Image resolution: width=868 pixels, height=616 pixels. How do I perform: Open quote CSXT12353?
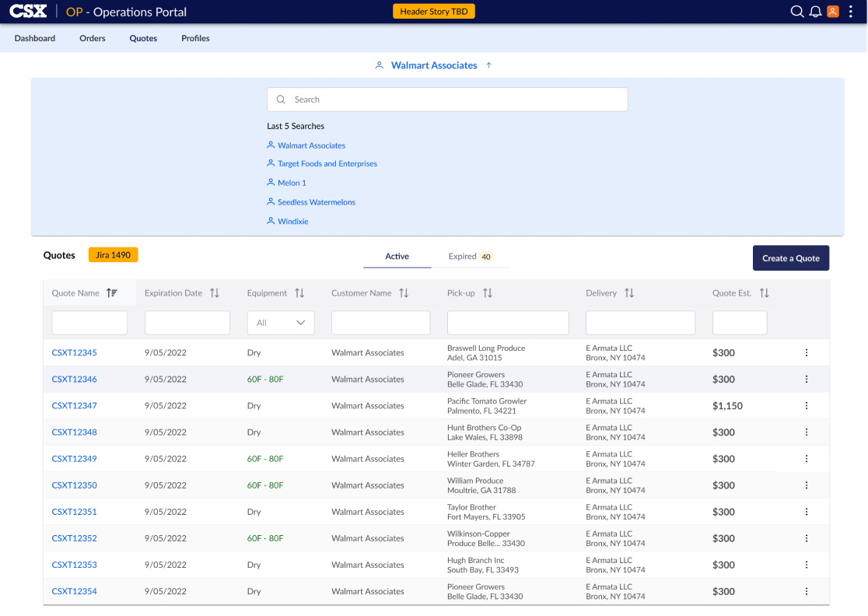[x=74, y=565]
